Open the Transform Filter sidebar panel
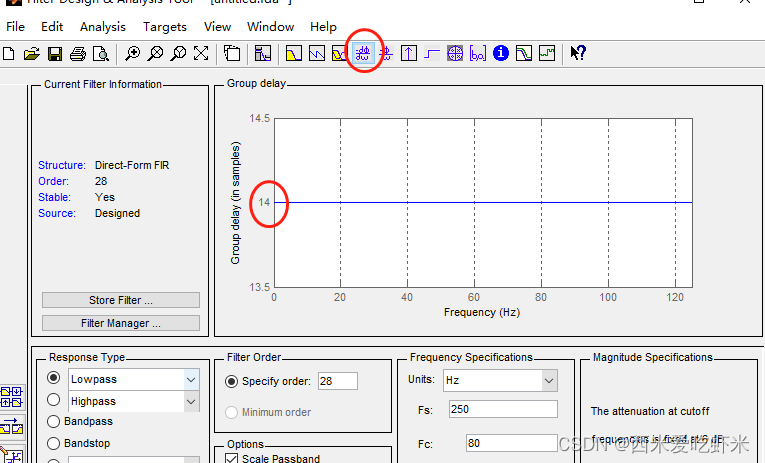 pos(11,426)
